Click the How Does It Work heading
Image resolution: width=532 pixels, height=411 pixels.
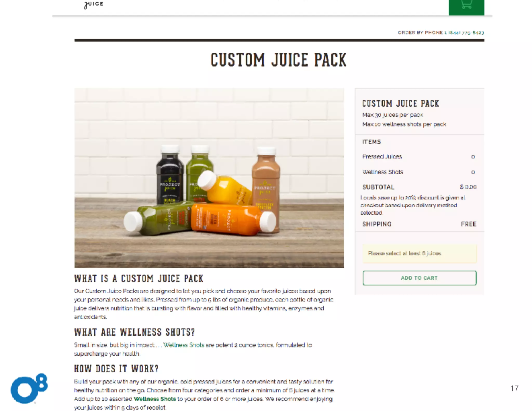pos(116,369)
